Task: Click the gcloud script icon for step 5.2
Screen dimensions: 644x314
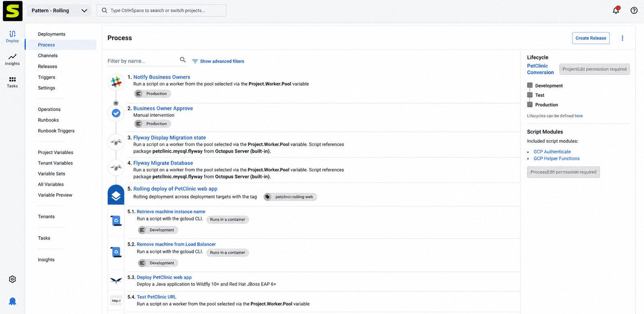Action: coord(116,252)
